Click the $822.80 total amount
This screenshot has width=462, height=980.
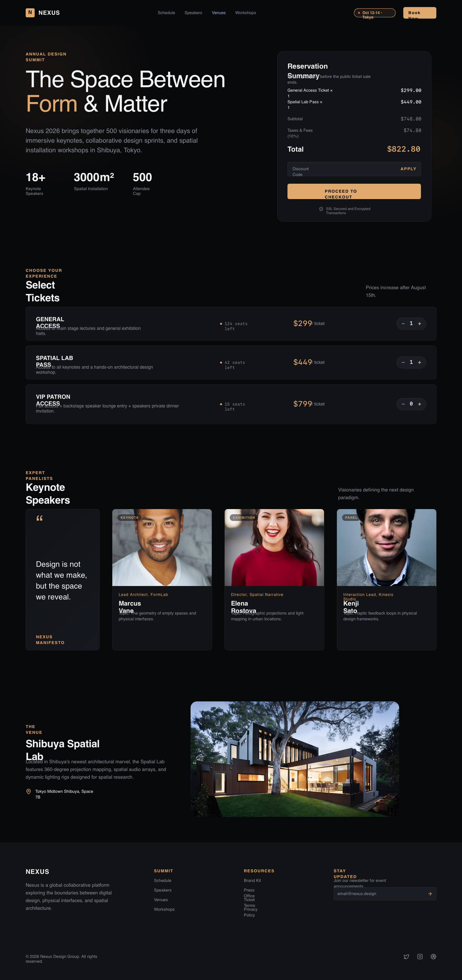404,149
